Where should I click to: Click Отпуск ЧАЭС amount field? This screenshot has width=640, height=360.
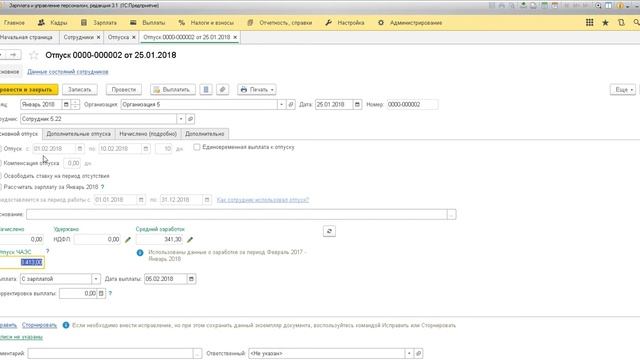click(22, 262)
